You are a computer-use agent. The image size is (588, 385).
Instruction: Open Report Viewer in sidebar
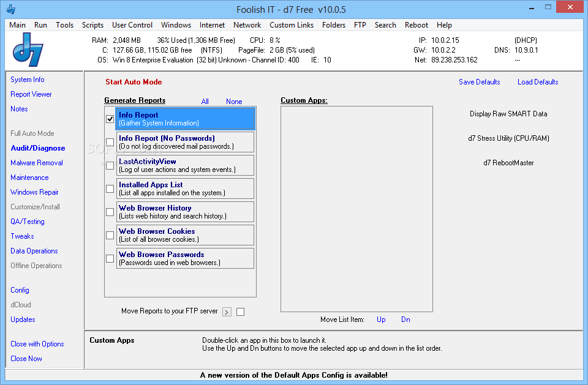click(x=31, y=94)
